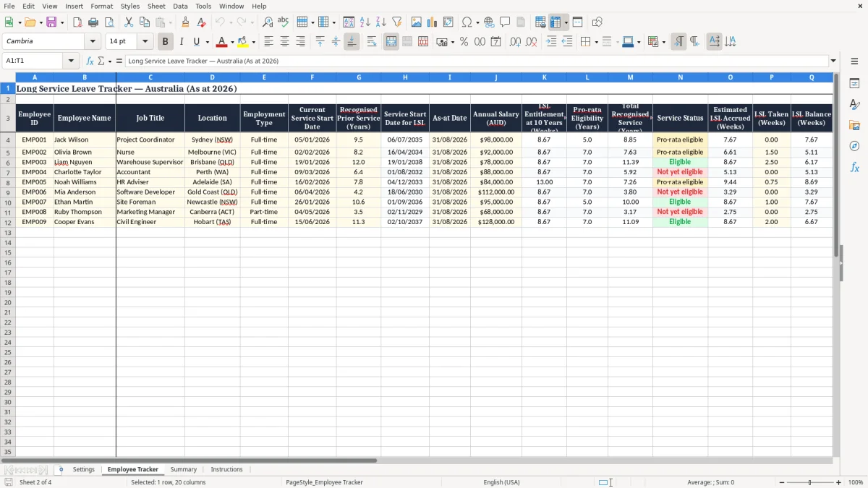Open the sidebar Gallery icon
This screenshot has height=488, width=868.
[854, 126]
